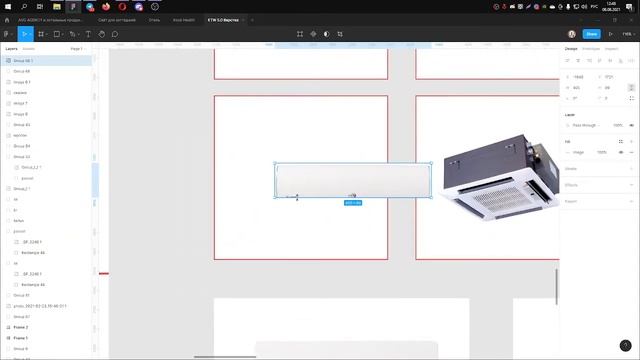This screenshot has width=640, height=360.
Task: Click the layer opacity 100% field
Action: 618,125
